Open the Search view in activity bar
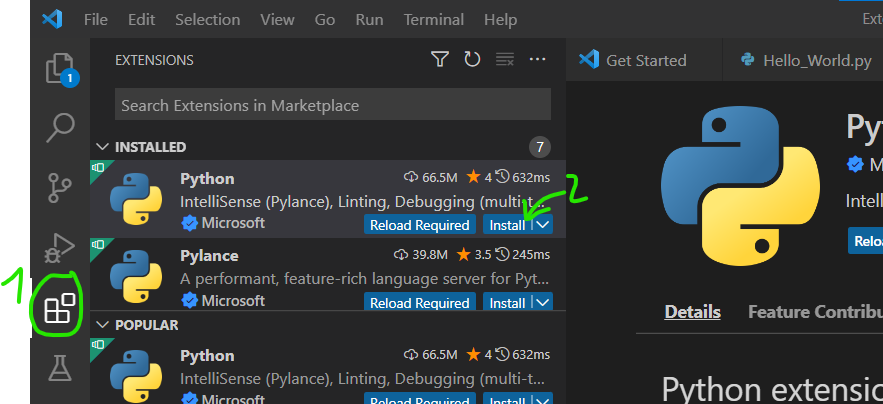 pos(60,128)
